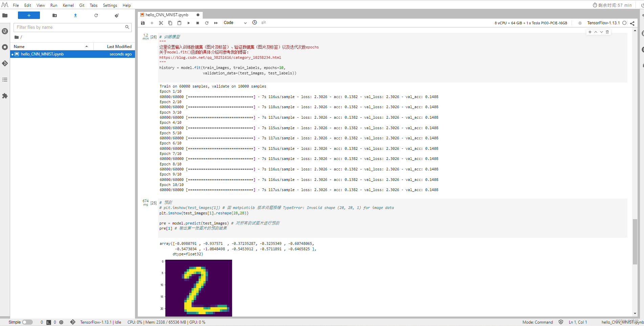This screenshot has height=326, width=644.
Task: Click the upload files icon
Action: tap(75, 15)
